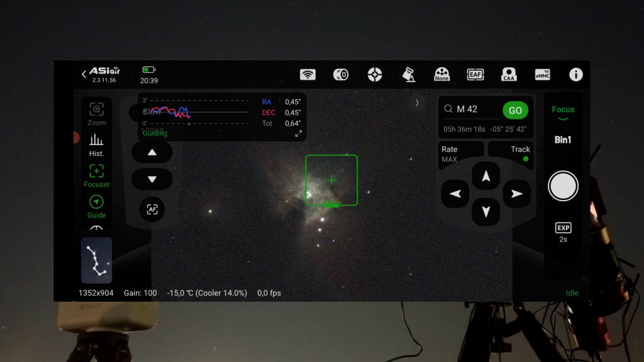644x362 pixels.
Task: Change the slew Rate MAX setting
Action: pos(461,154)
